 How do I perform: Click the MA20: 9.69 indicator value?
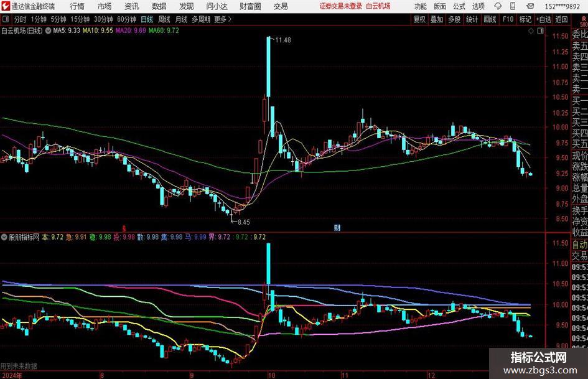coord(131,30)
